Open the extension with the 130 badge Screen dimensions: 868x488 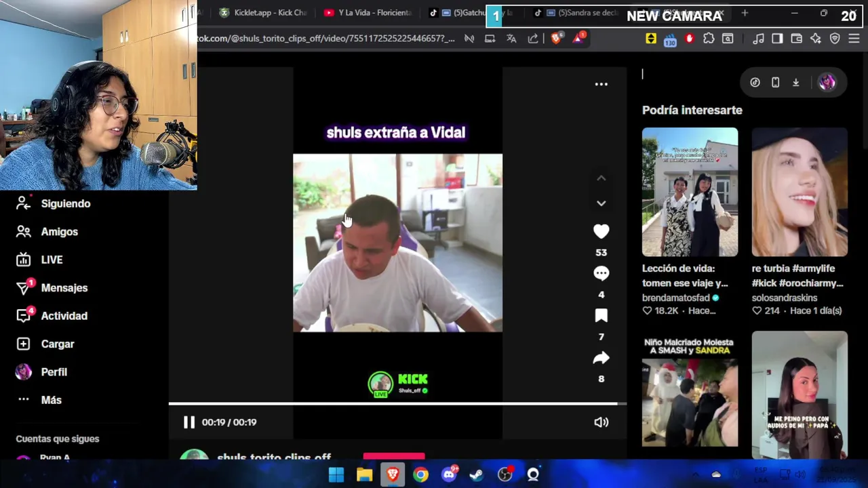(x=670, y=39)
